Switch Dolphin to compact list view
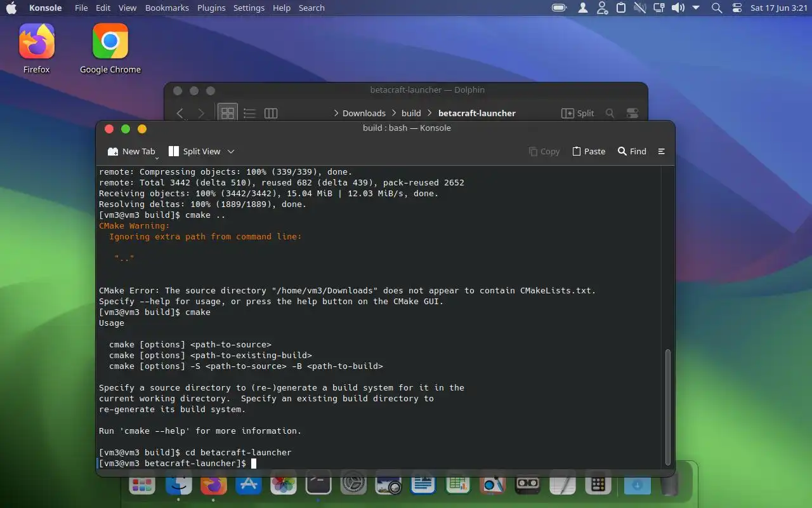 (249, 113)
